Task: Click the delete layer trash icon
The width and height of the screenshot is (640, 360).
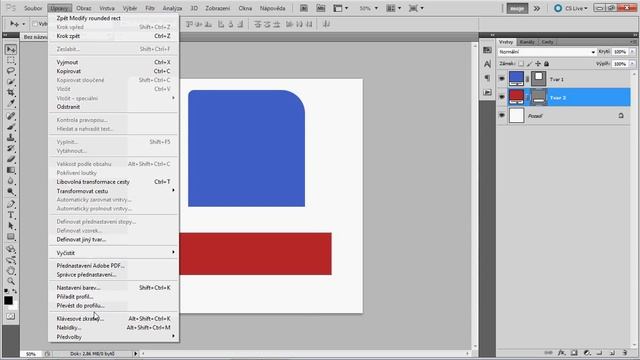Action: click(x=625, y=353)
